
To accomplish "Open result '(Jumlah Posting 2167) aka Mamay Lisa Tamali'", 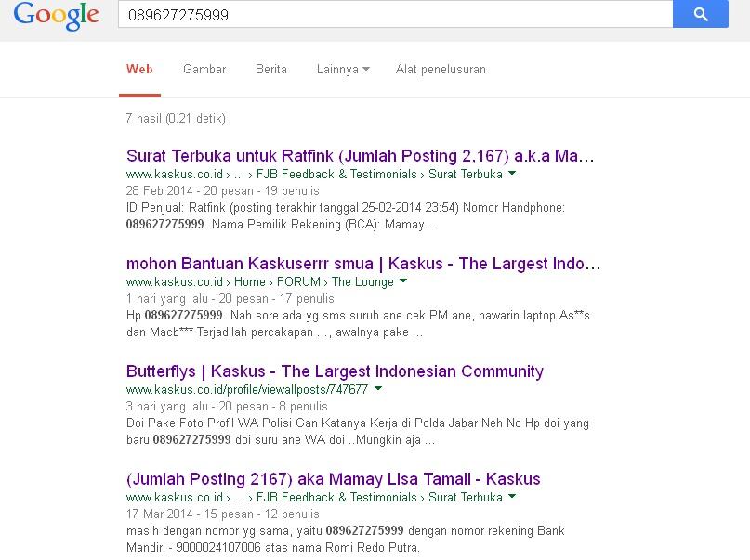I will point(334,479).
